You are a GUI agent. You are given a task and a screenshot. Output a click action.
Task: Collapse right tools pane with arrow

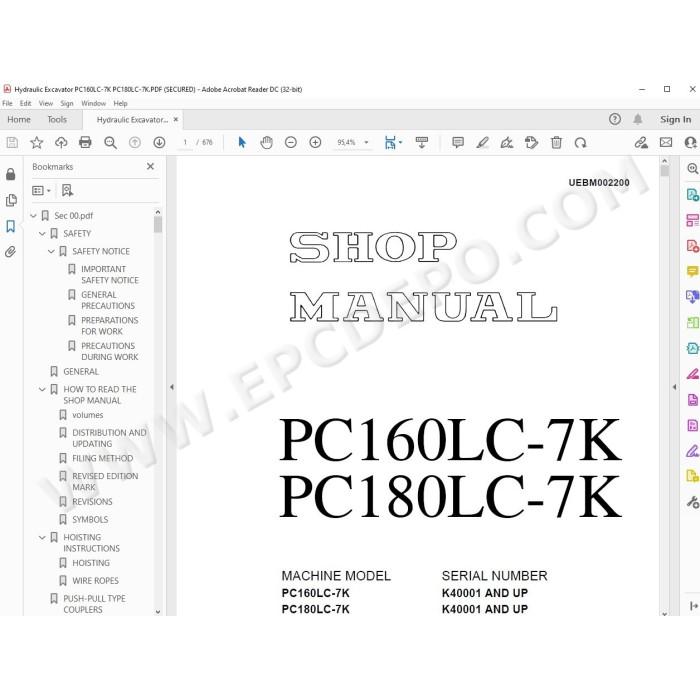coord(675,387)
